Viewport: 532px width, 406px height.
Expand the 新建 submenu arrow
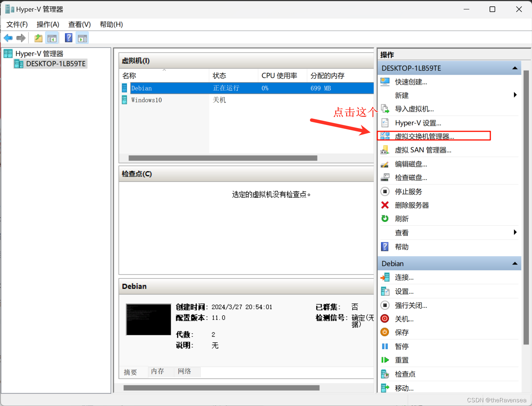[x=515, y=95]
